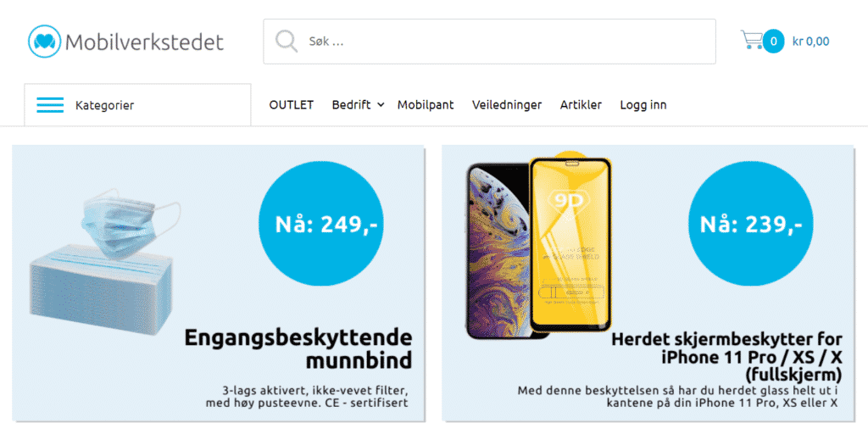Navigate to Artikler section
The height and width of the screenshot is (434, 868).
click(581, 105)
